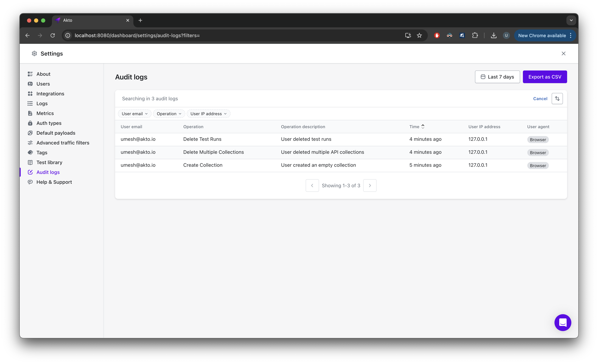Select Test library in sidebar
Screen dimensions: 598x364
tap(49, 162)
